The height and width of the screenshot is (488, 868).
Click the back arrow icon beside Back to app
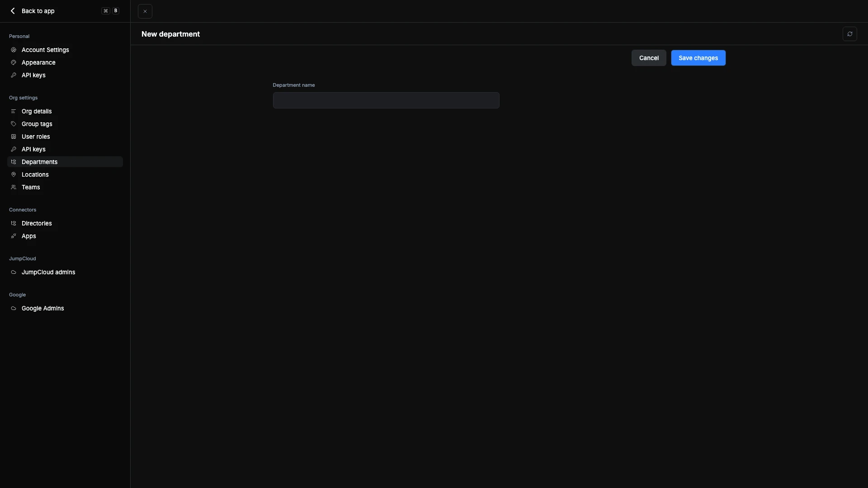click(x=13, y=11)
